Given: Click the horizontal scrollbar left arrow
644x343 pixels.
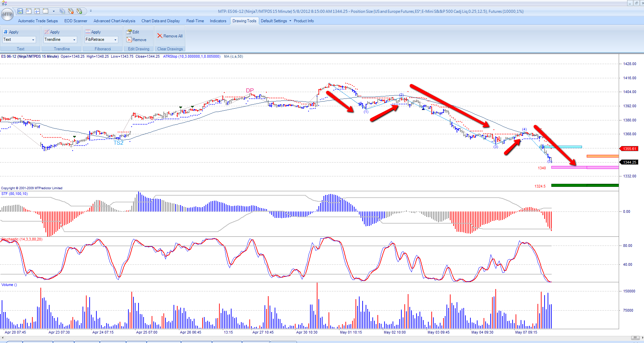Looking at the screenshot, I should pos(3,338).
